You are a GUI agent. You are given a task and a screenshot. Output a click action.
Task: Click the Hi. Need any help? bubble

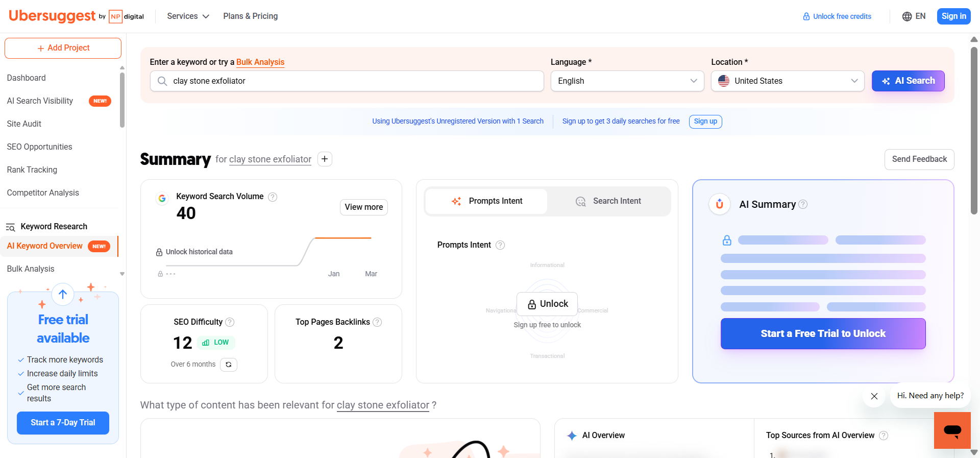930,396
